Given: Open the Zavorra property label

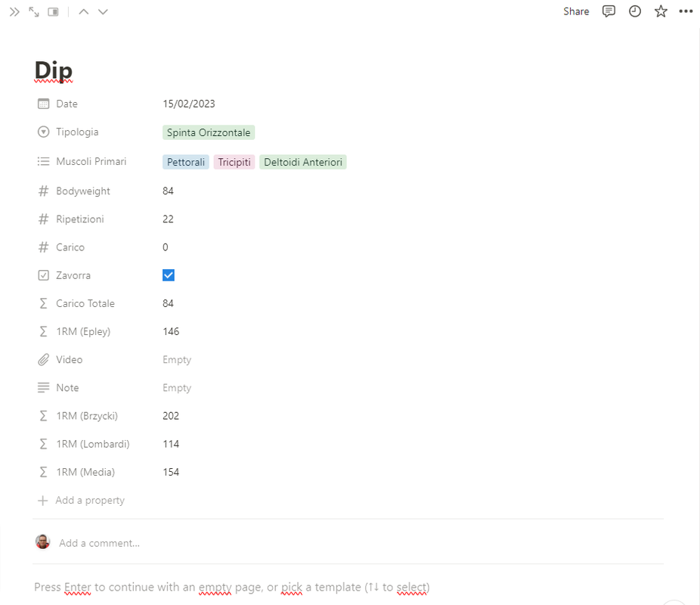Looking at the screenshot, I should [73, 275].
